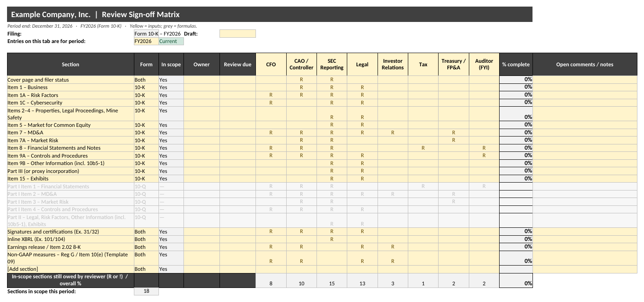Select the 'Investor Relations' column header
Screen dimensions: 644x302
(x=393, y=65)
